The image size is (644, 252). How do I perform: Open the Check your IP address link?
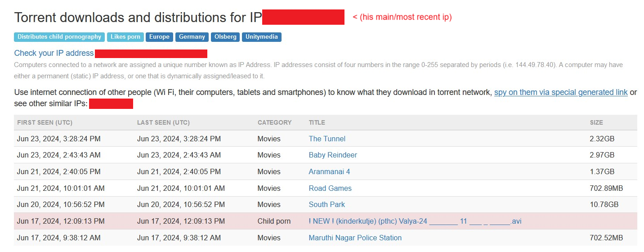tap(54, 53)
